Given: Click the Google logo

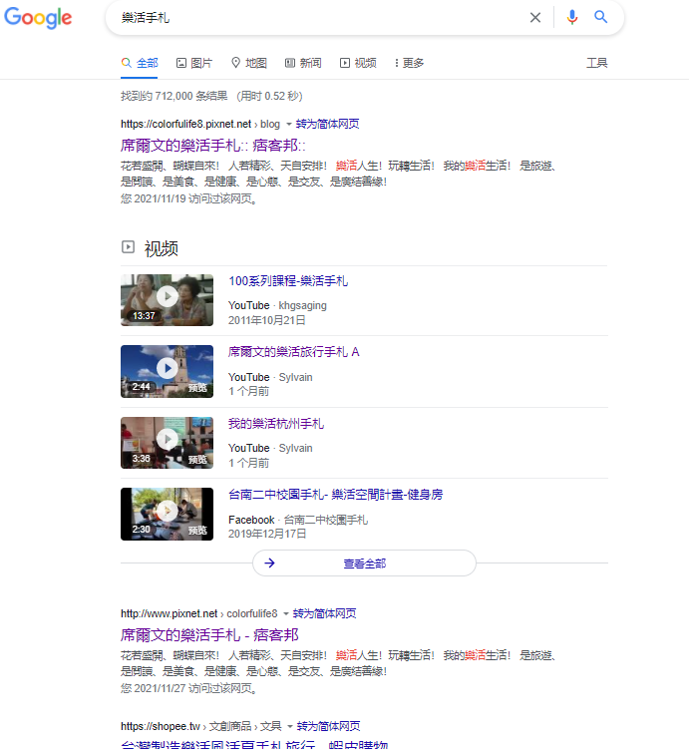Looking at the screenshot, I should (x=38, y=18).
